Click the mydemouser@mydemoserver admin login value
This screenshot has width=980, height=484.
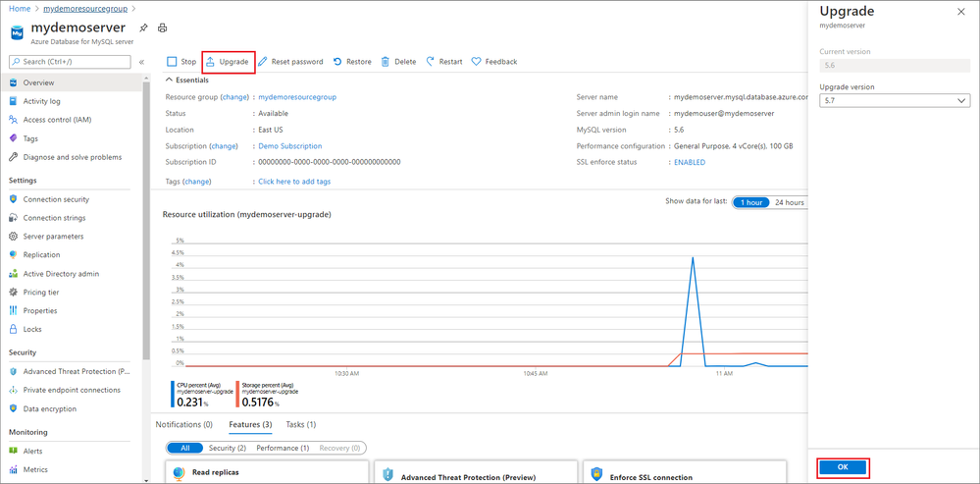(724, 114)
